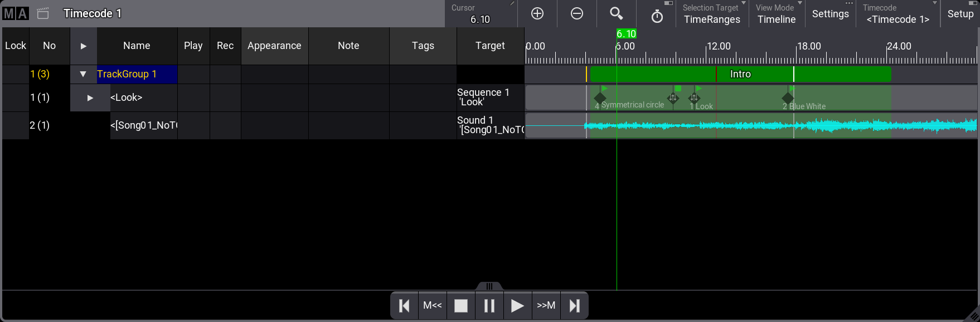The image size is (980, 322).
Task: Toggle Play cell for TrackGroup 1
Action: click(193, 74)
